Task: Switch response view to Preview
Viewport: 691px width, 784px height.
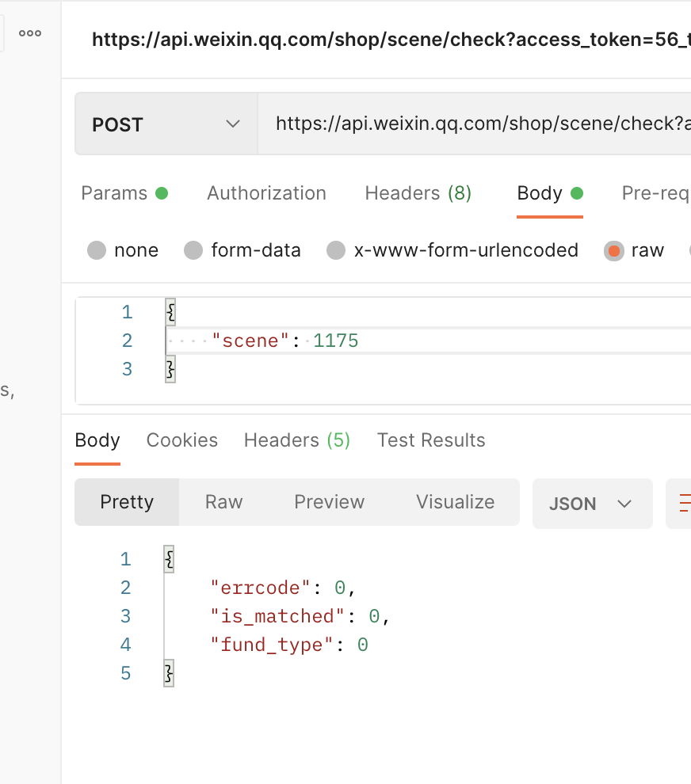Action: click(329, 502)
